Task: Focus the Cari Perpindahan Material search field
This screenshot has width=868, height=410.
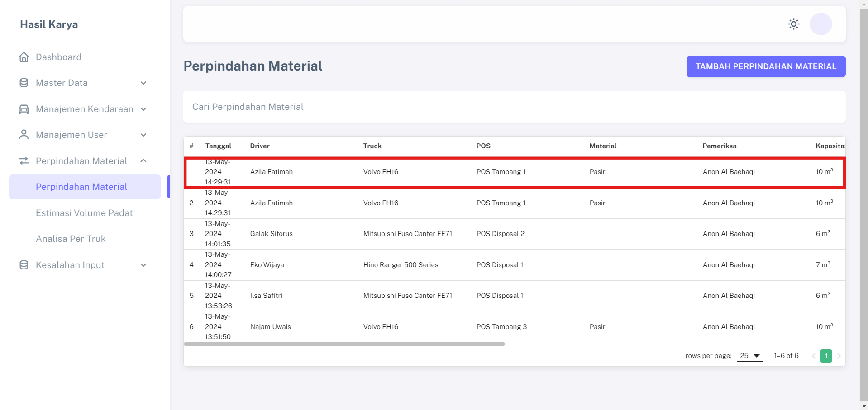Action: tap(514, 107)
